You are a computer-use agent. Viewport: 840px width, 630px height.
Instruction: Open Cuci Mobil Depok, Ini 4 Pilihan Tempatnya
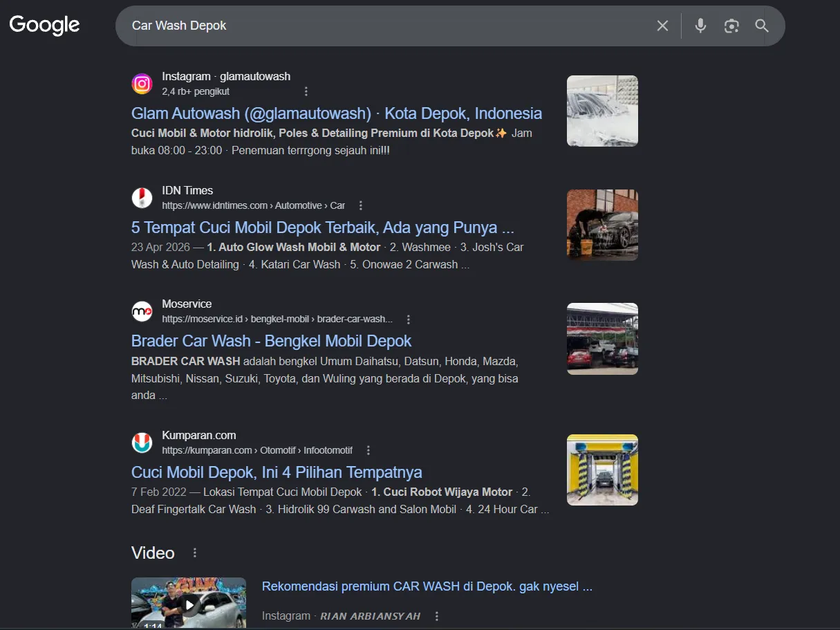coord(277,472)
